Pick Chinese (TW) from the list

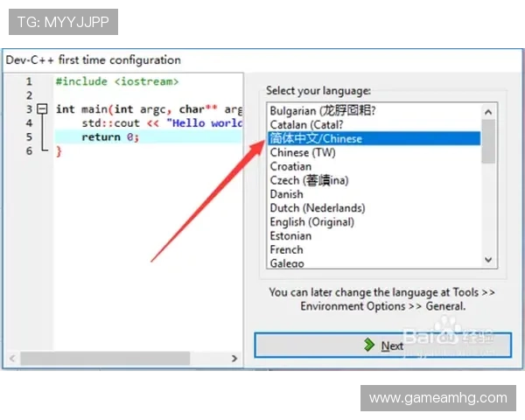[x=302, y=153]
